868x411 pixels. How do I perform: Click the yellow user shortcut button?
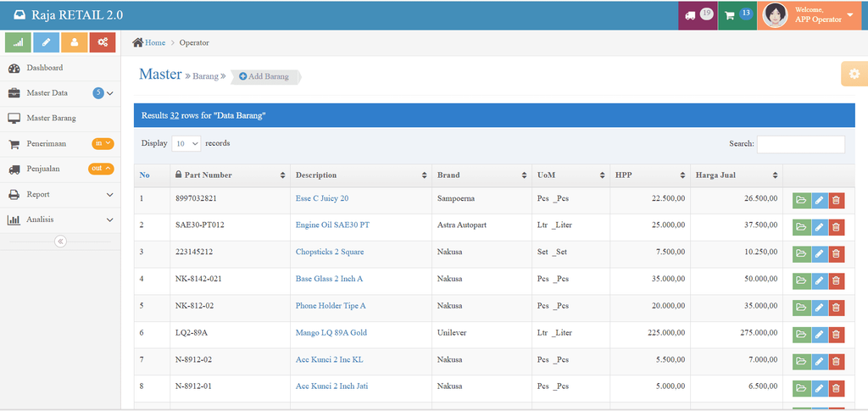(75, 42)
